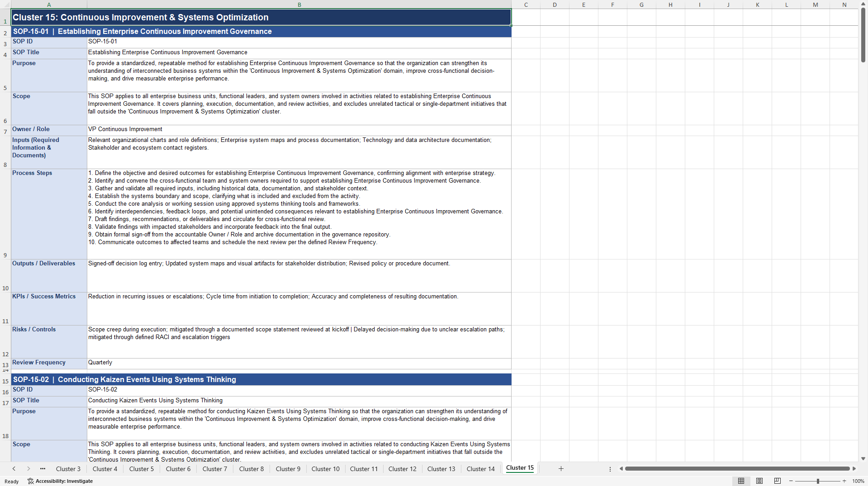
Task: Click the vertical scrollbar down arrow
Action: (863, 458)
